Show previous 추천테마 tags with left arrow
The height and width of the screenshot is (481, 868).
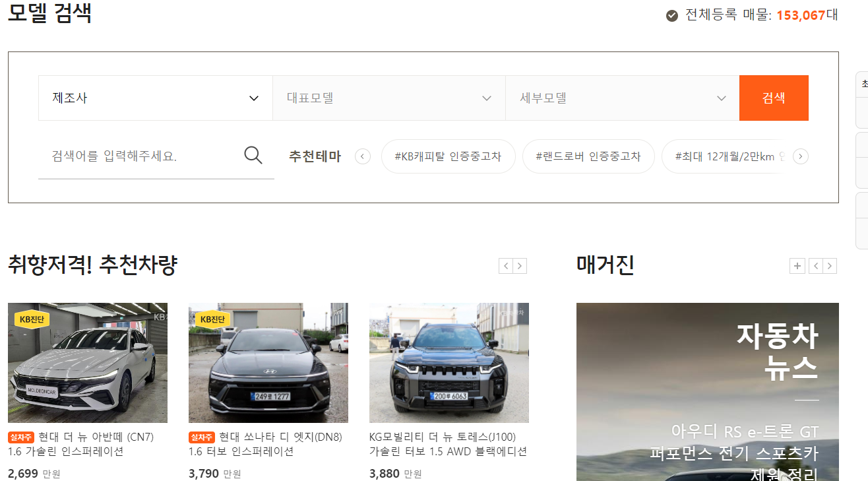(363, 156)
